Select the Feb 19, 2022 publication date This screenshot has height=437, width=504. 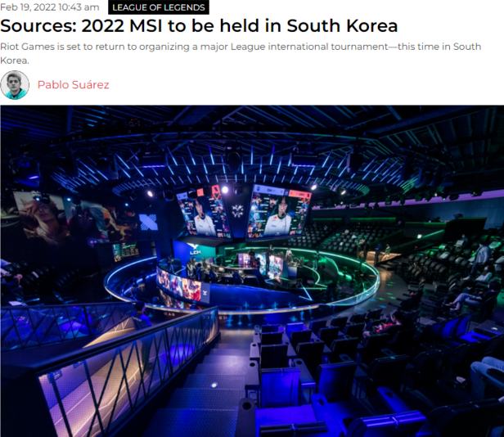click(x=50, y=7)
